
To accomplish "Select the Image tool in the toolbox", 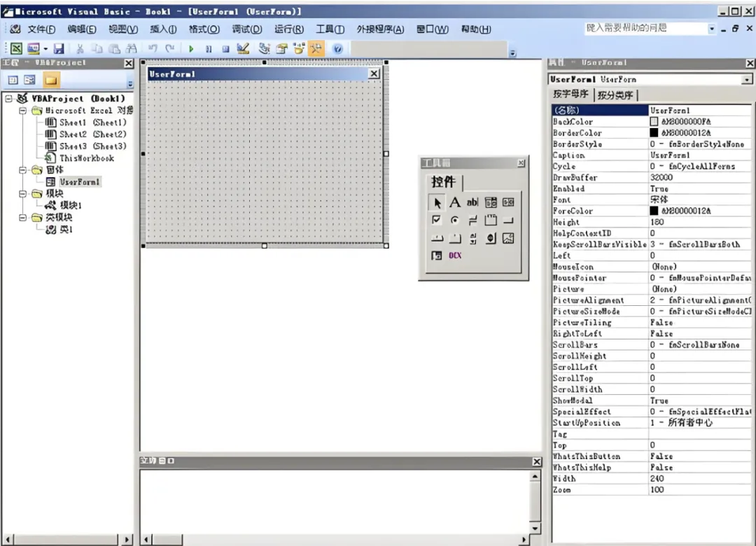I will click(x=508, y=238).
